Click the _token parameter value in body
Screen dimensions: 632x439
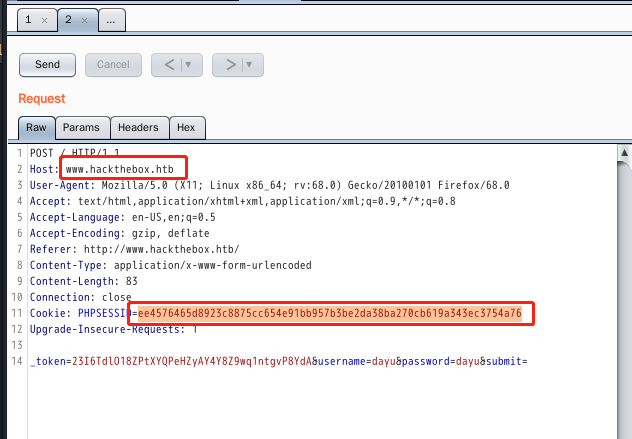[x=192, y=361]
